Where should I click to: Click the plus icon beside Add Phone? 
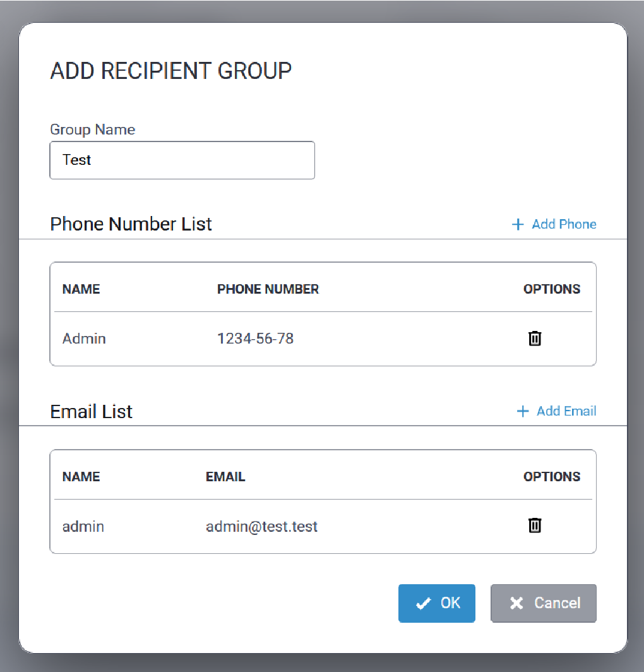pyautogui.click(x=518, y=224)
